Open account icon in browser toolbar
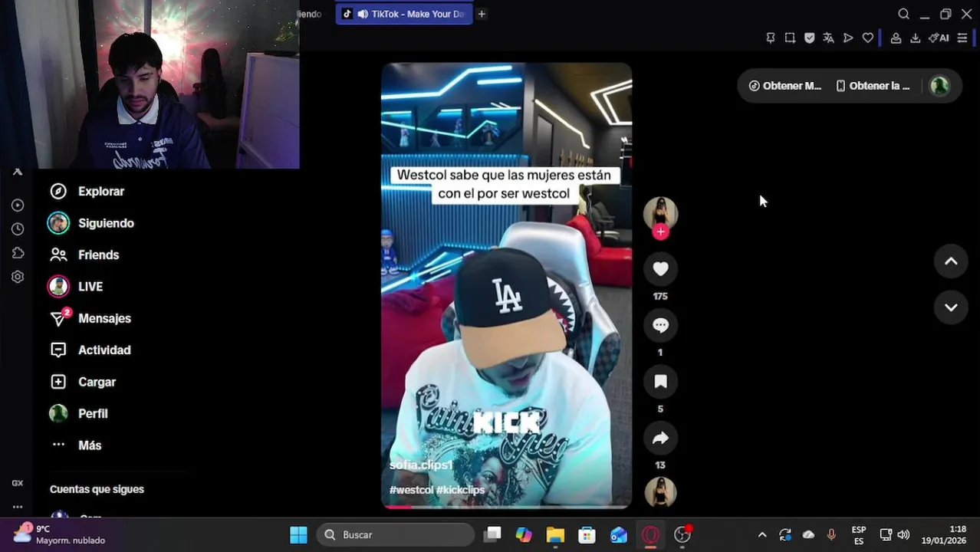The image size is (980, 552). tap(896, 38)
